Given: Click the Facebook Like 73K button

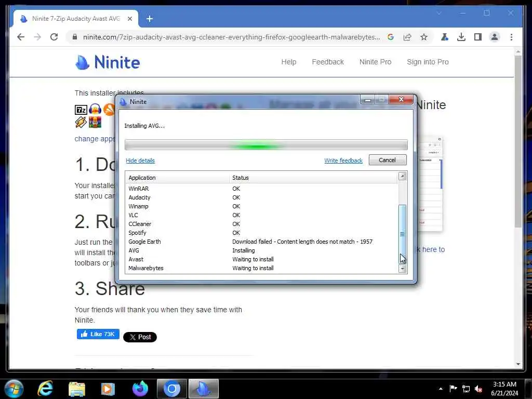Looking at the screenshot, I should tap(98, 334).
